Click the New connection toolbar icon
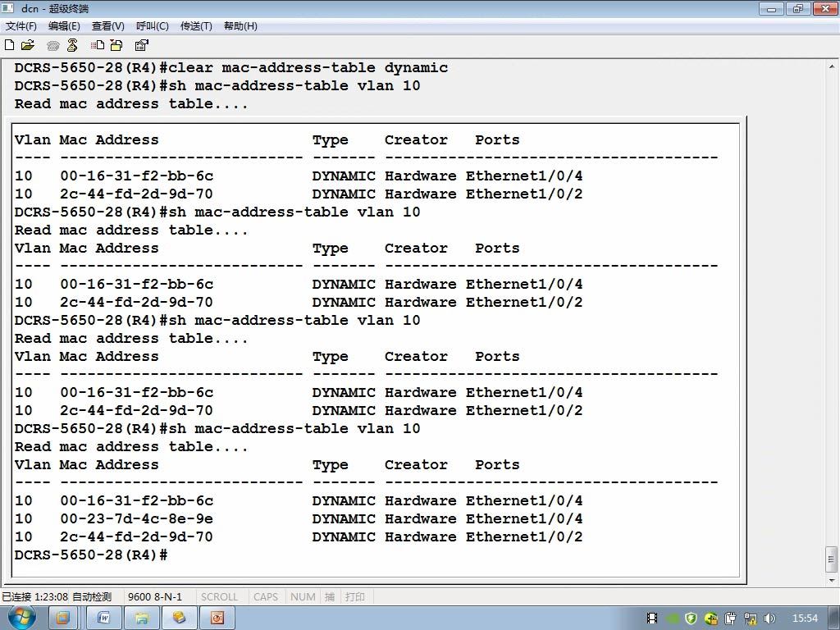Viewport: 840px width, 630px height. tap(9, 45)
